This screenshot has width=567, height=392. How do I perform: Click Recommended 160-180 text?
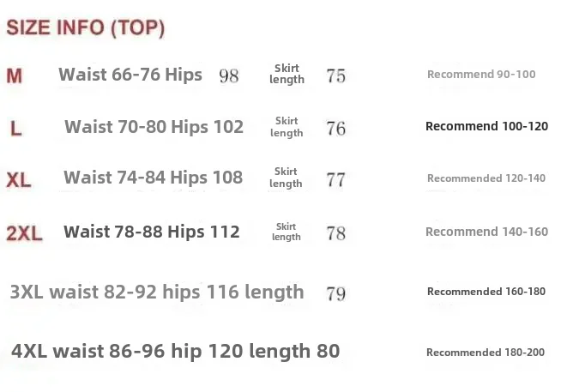tap(486, 292)
